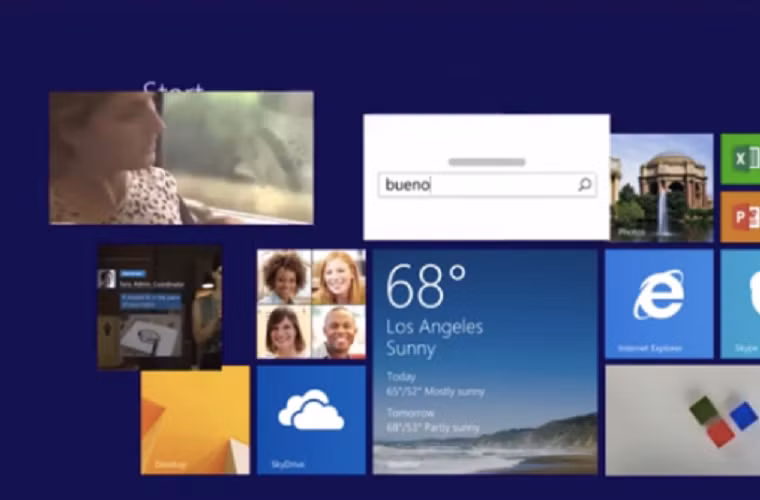Launch the Skype tile
This screenshot has width=760, height=500.
pyautogui.click(x=740, y=303)
